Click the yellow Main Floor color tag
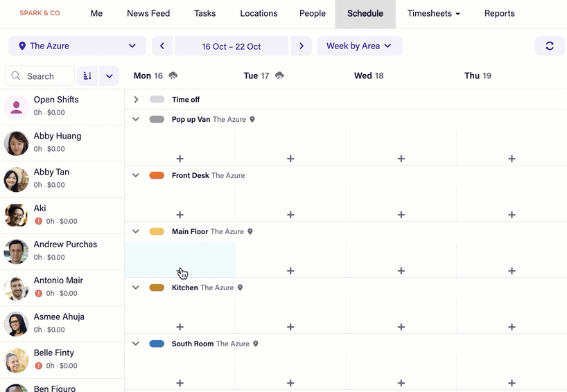 157,231
